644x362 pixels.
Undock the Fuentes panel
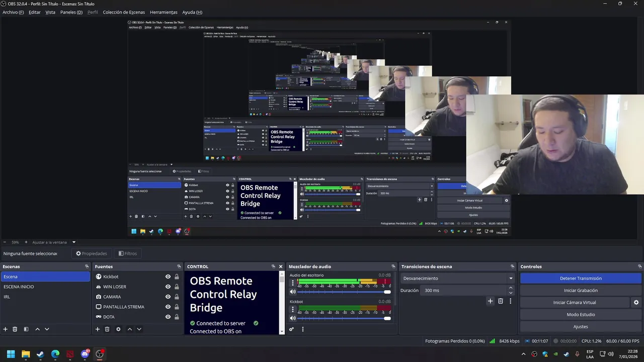(179, 266)
